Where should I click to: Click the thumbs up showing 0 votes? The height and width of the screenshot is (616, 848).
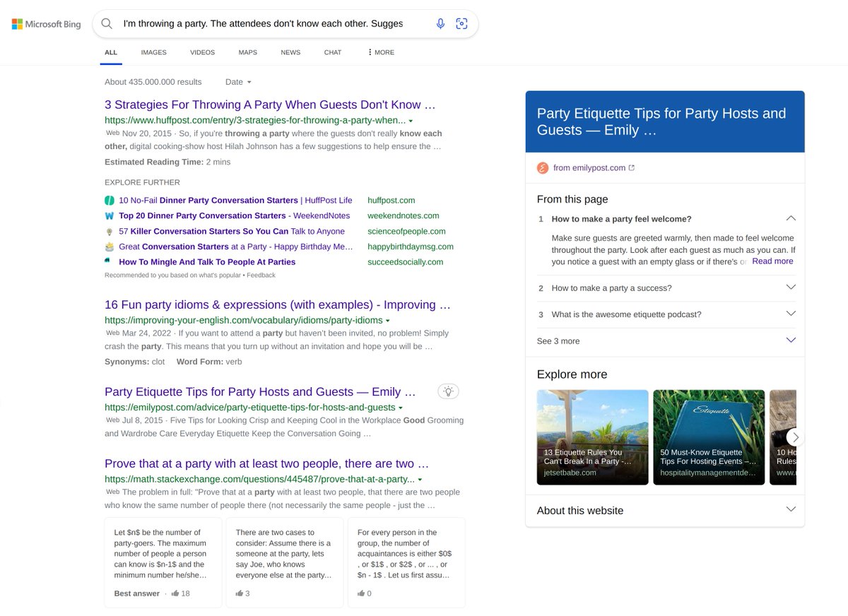coord(361,593)
